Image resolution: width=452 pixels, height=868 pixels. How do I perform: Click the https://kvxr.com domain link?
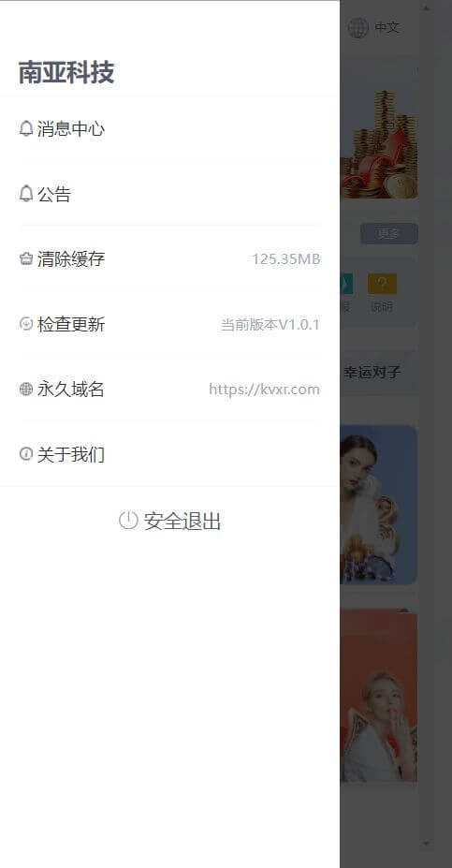click(x=265, y=390)
